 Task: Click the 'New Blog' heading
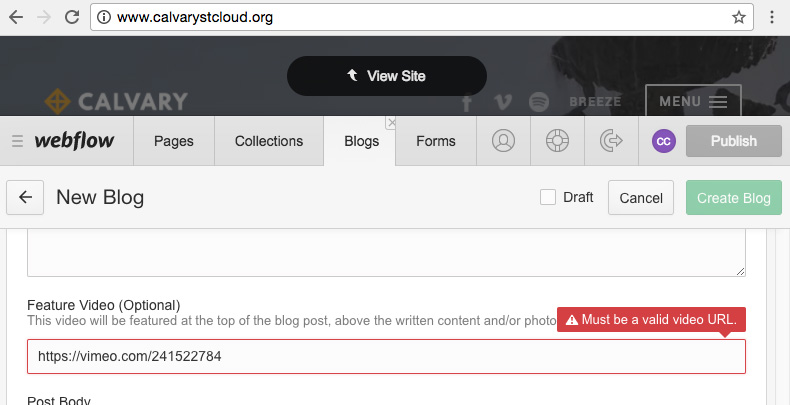pos(100,197)
